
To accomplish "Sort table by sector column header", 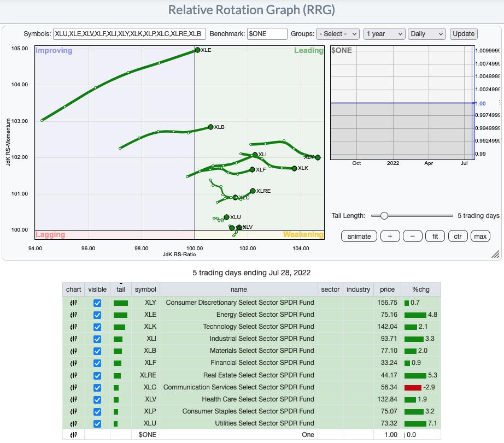I will click(330, 290).
